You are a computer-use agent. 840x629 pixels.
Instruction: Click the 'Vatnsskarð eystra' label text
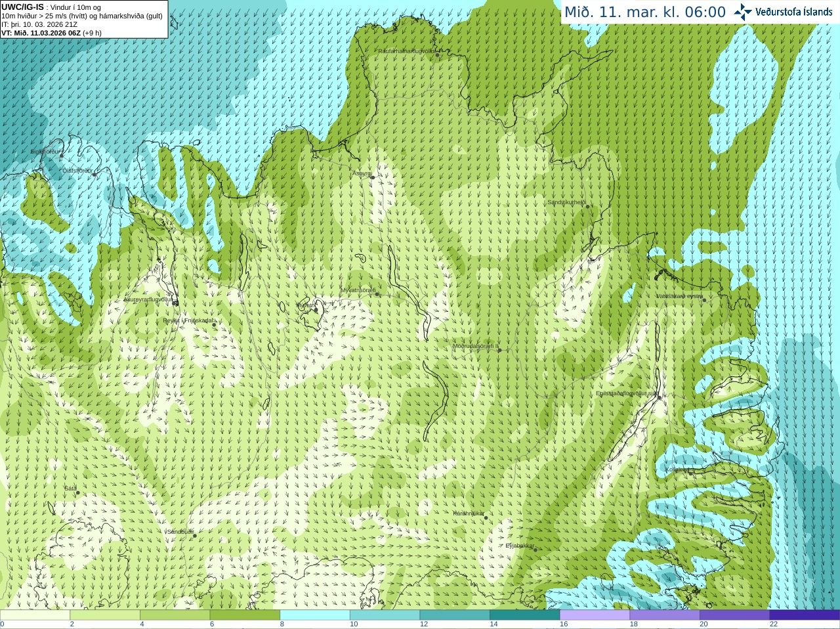click(x=679, y=296)
